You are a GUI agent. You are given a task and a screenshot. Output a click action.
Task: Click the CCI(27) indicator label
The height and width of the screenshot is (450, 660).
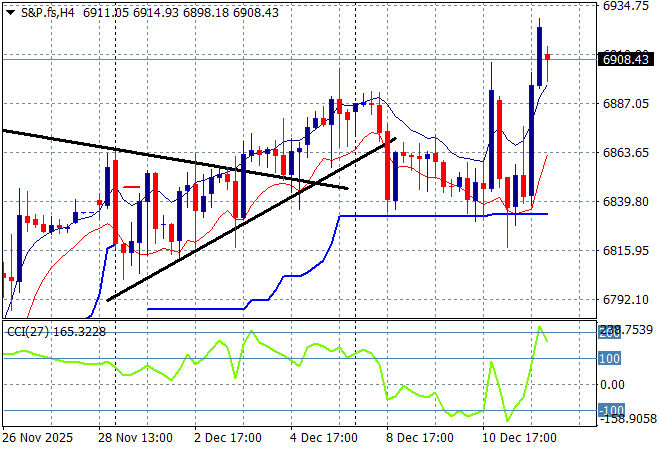[55, 332]
